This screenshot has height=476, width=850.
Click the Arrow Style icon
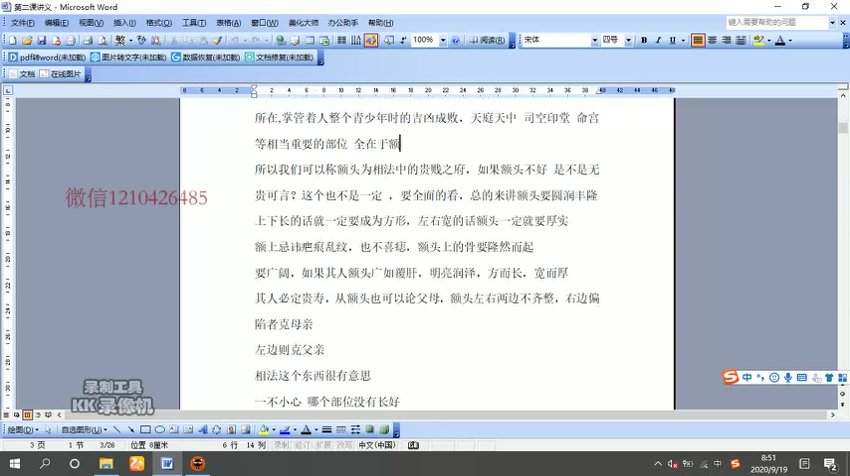pos(356,430)
